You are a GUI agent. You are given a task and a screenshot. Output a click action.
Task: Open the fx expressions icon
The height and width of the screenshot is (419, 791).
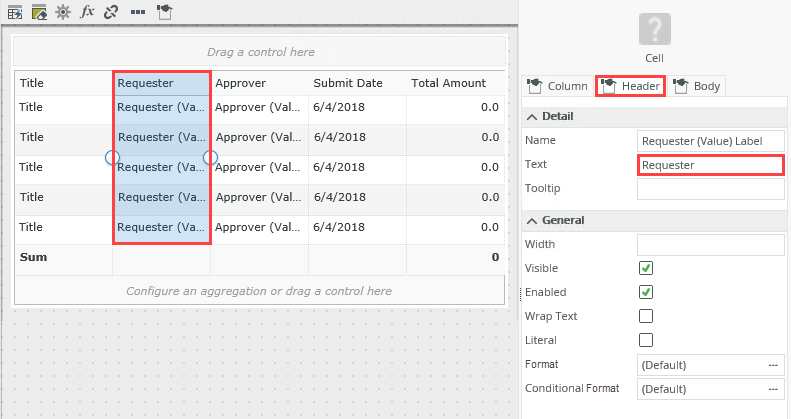click(x=87, y=12)
